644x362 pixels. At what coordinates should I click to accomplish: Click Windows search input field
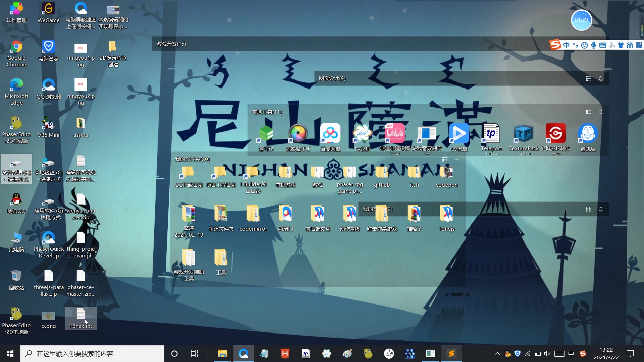[93, 354]
